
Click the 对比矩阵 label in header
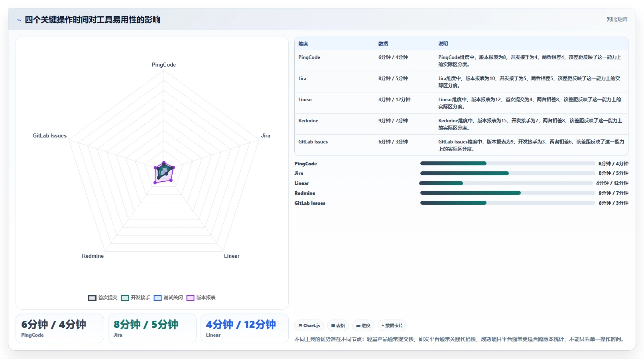click(617, 19)
